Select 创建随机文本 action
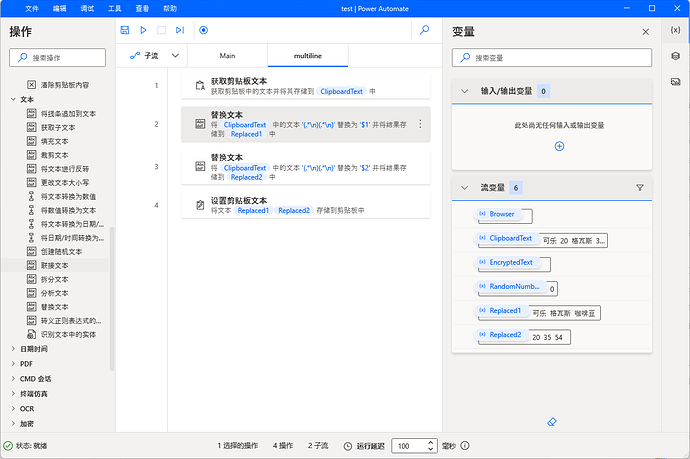690x459 pixels. point(55,251)
